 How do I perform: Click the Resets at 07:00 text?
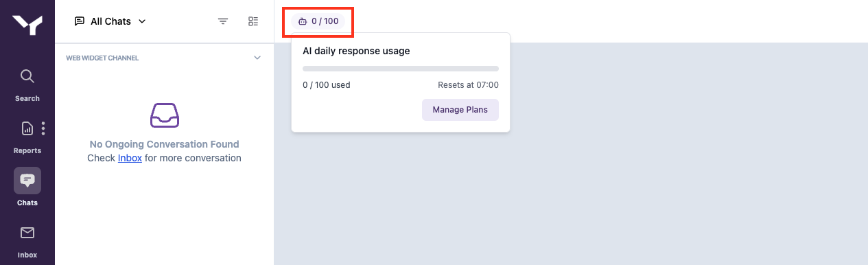[x=468, y=85]
